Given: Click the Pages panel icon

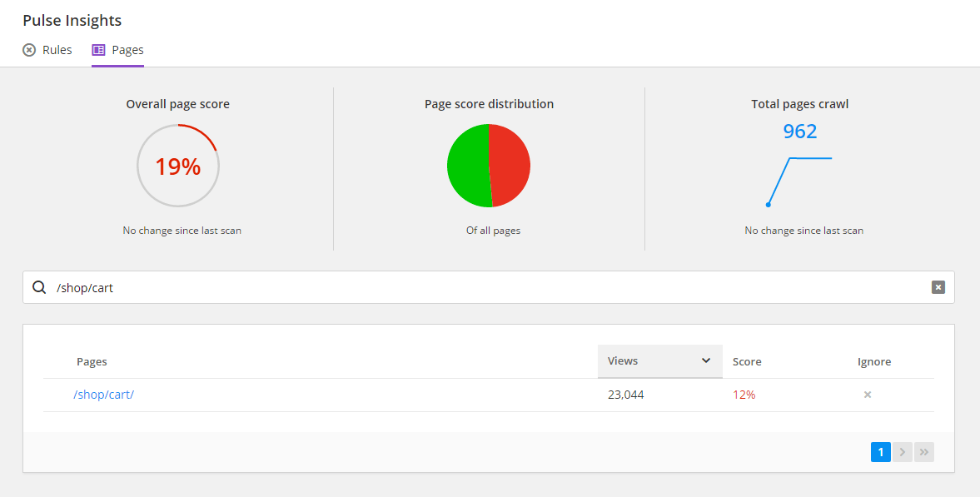Looking at the screenshot, I should (x=99, y=50).
